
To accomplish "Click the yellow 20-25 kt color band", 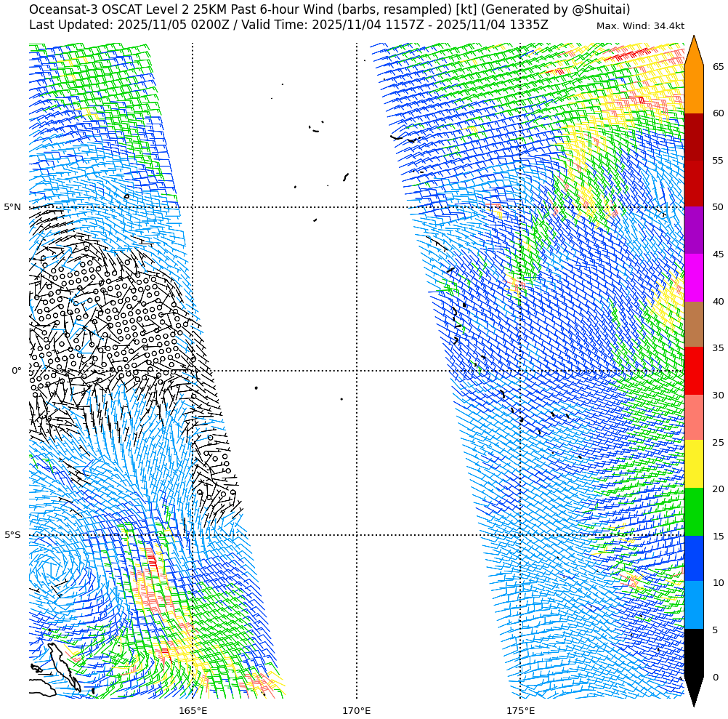I will [694, 464].
